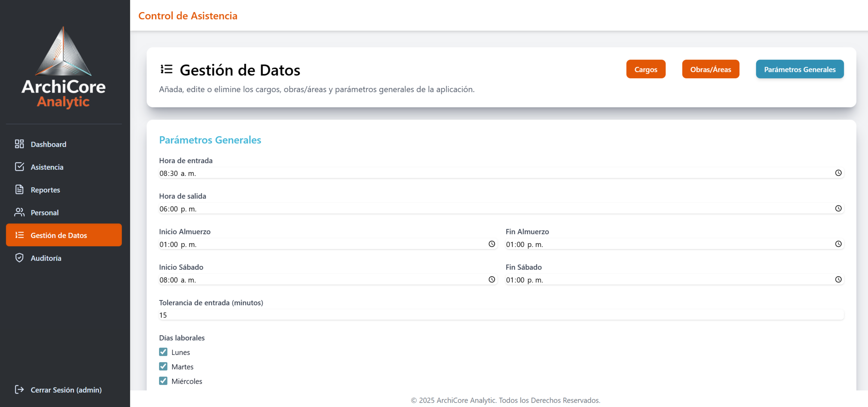
Task: Open the Personal section
Action: coord(64,212)
